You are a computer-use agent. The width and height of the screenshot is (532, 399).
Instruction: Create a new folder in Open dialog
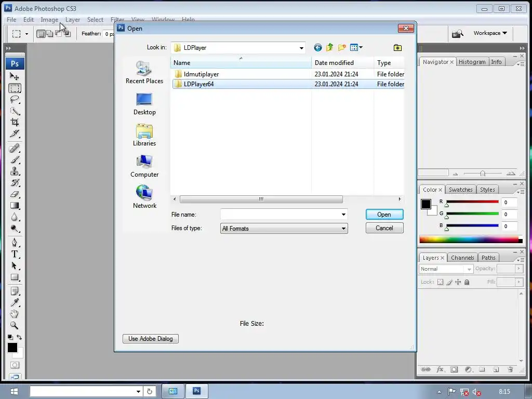pyautogui.click(x=342, y=47)
